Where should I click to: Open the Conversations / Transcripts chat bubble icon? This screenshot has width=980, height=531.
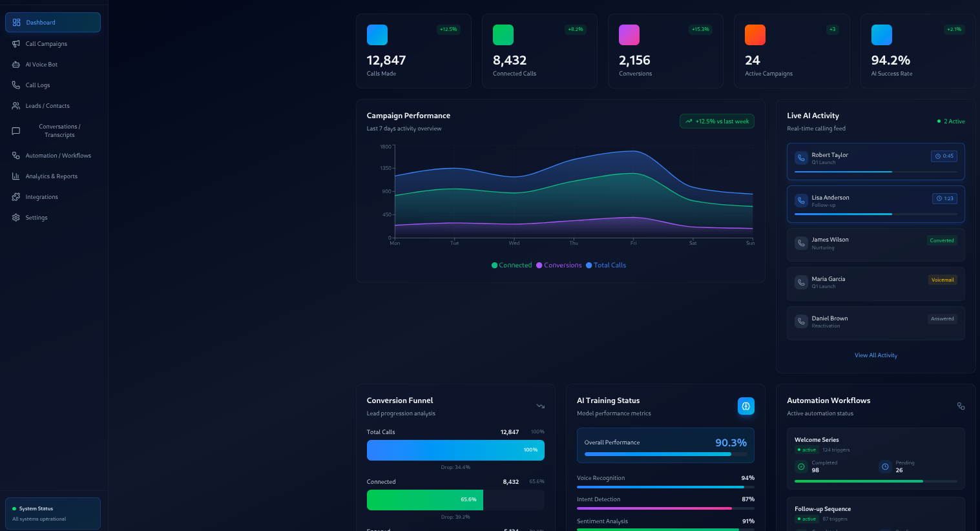16,131
